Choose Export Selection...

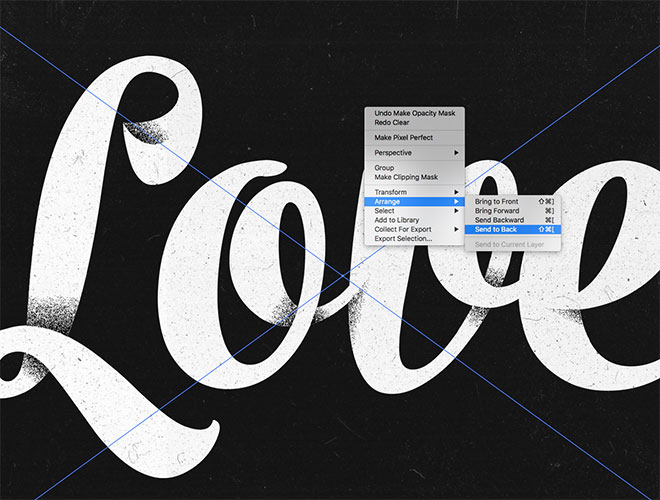[x=414, y=239]
